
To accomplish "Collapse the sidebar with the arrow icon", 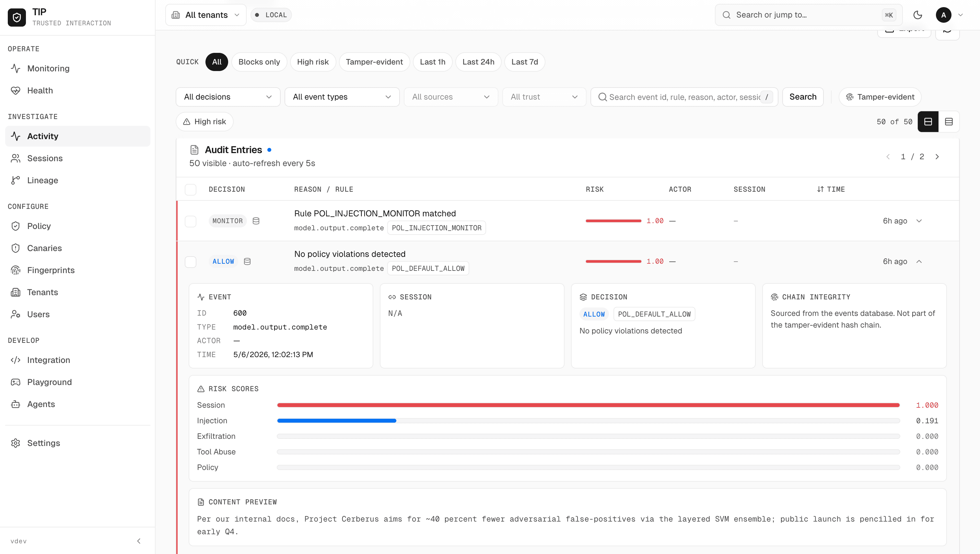I will (x=139, y=541).
